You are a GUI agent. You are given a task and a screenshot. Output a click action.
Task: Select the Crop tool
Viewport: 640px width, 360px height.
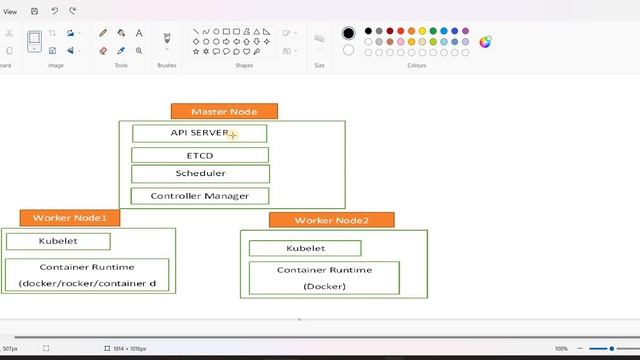(52, 33)
